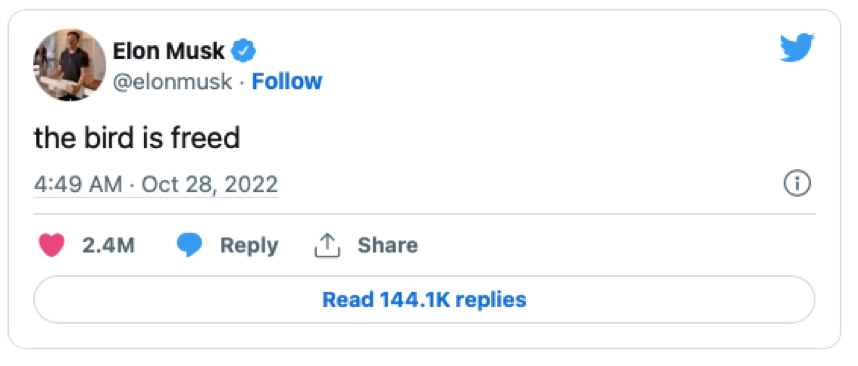Open Elon Musk's profile picture
This screenshot has width=858, height=366.
tap(69, 65)
